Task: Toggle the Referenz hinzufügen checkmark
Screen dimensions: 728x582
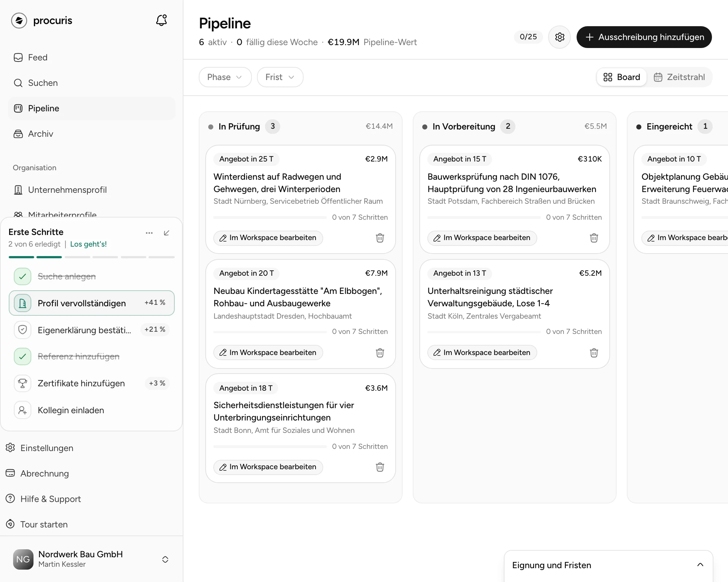Action: click(23, 356)
